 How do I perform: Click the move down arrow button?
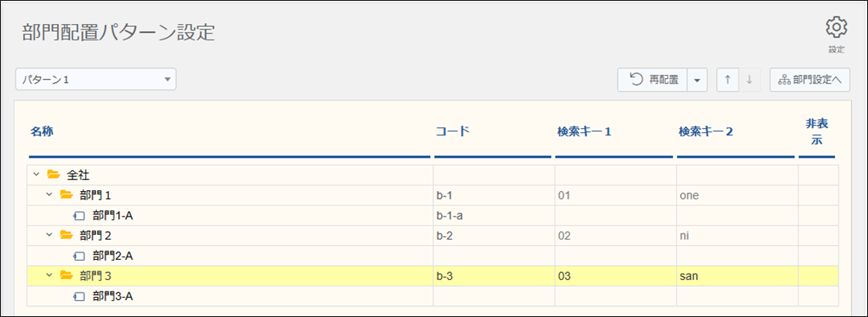749,80
